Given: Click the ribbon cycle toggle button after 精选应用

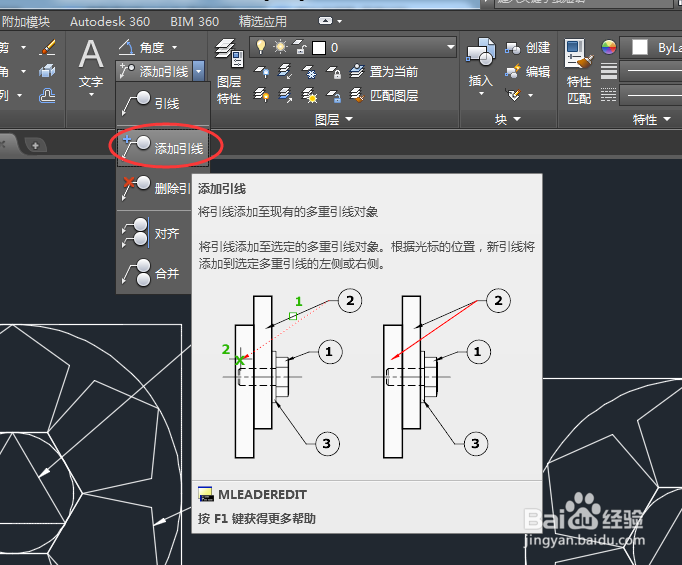Looking at the screenshot, I should click(325, 21).
